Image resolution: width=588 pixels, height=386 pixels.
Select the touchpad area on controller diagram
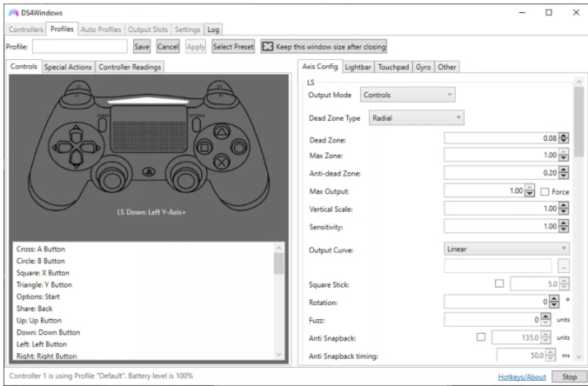(149, 130)
